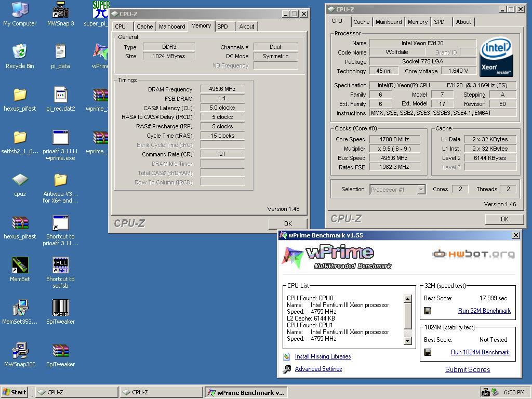Viewport: 532px width, 399px height.
Task: Open About tab in right CPU-Z window
Action: 463,22
